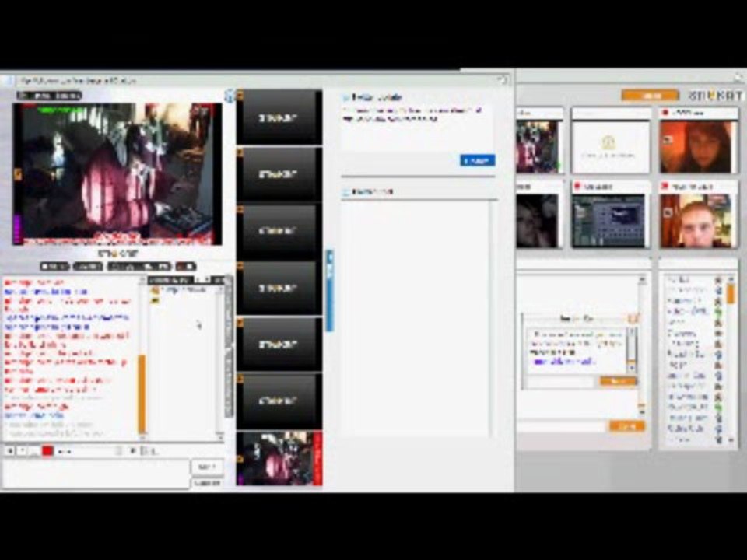Select the topmost empty Stickam video slot
Viewport: 747px width, 560px height.
(279, 117)
